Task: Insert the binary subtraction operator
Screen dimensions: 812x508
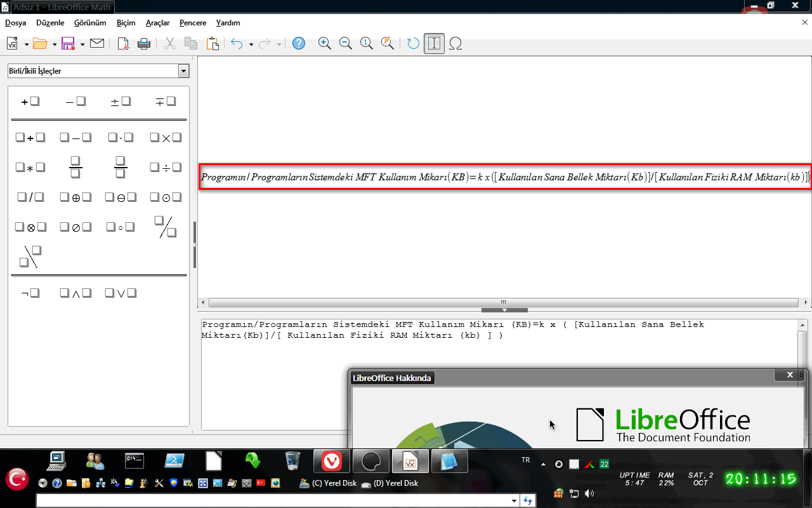Action: [x=75, y=137]
